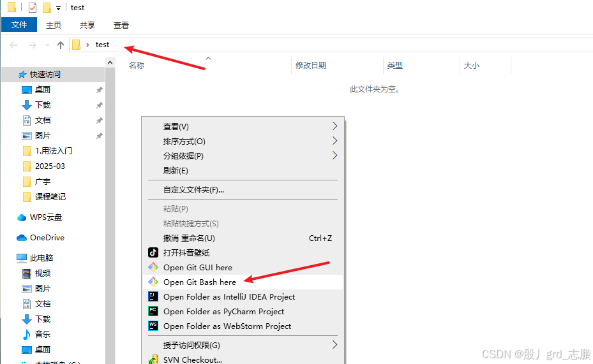
Task: Click the properties checkmark icon in title bar
Action: pyautogui.click(x=33, y=7)
